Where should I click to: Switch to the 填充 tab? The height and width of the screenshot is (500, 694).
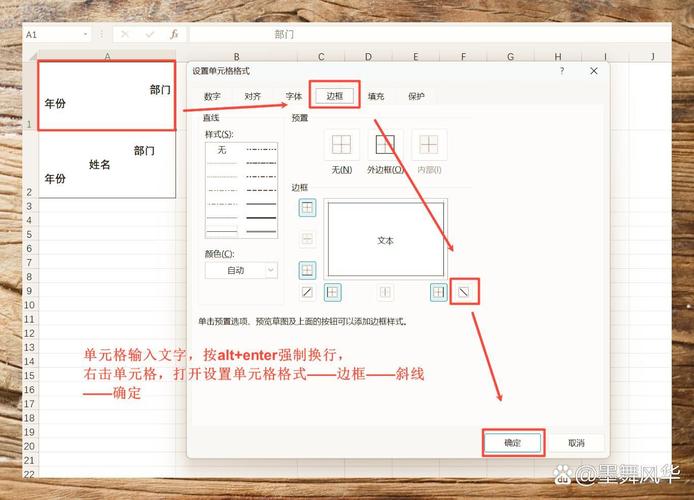click(376, 96)
